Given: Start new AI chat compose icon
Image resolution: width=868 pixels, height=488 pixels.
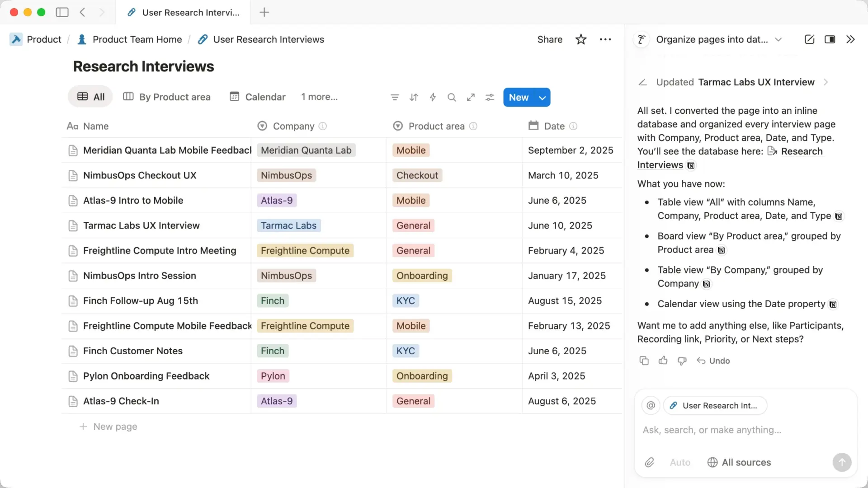Looking at the screenshot, I should pyautogui.click(x=809, y=39).
